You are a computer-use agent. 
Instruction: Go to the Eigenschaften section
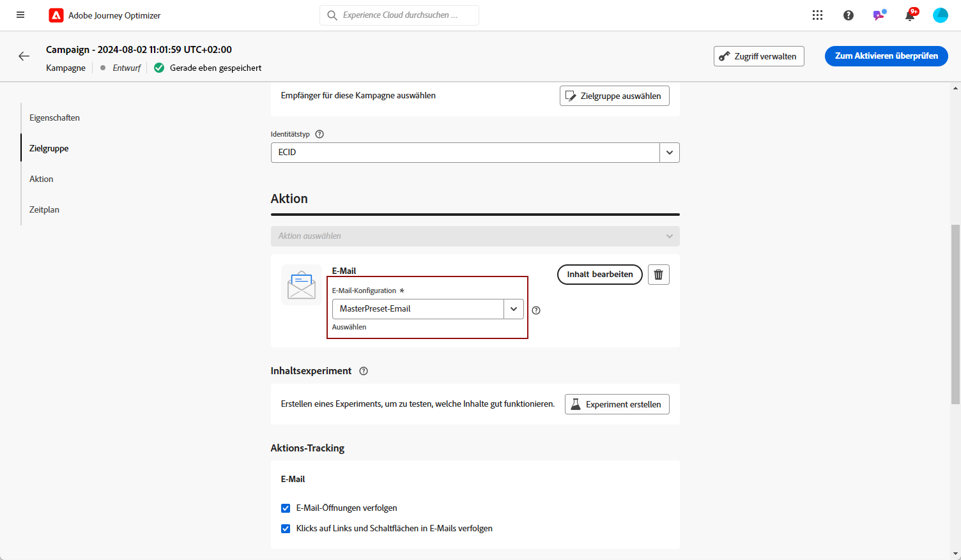pyautogui.click(x=54, y=117)
